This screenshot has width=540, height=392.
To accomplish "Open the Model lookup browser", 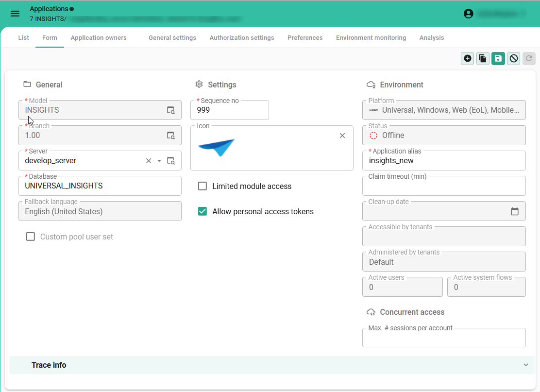I will [170, 110].
